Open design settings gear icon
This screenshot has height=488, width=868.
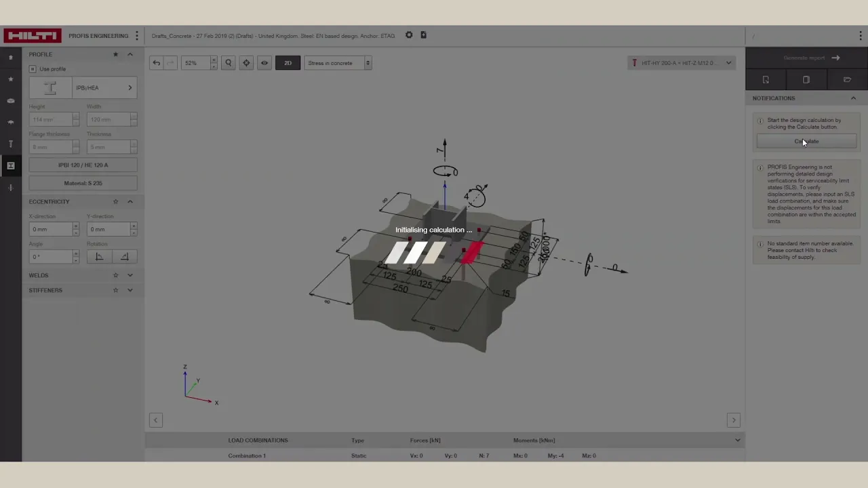click(409, 35)
